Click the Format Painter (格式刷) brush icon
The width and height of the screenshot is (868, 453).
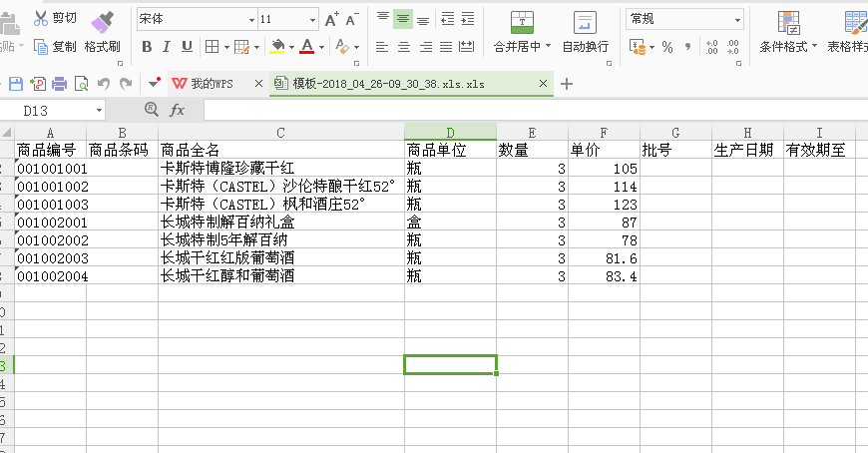[102, 22]
